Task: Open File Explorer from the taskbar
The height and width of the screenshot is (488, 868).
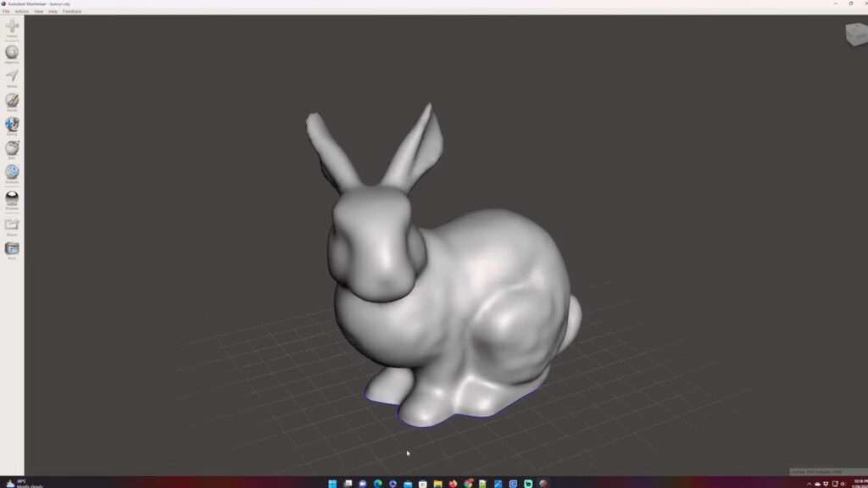Action: point(438,484)
